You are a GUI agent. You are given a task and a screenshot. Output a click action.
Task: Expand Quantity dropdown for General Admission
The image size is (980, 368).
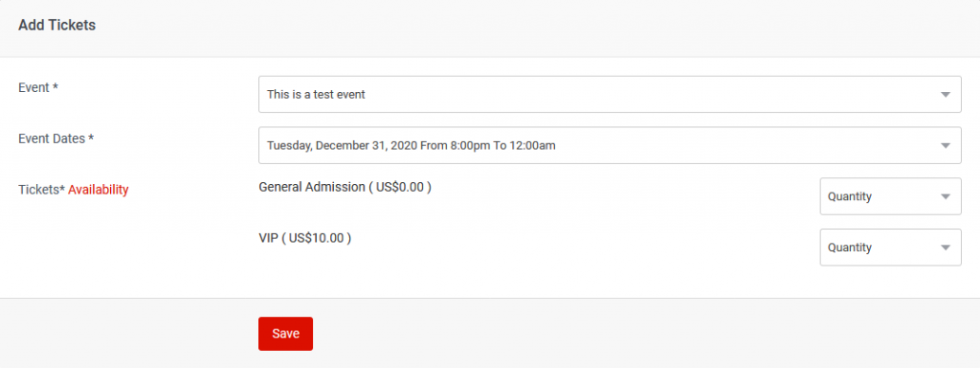click(891, 196)
